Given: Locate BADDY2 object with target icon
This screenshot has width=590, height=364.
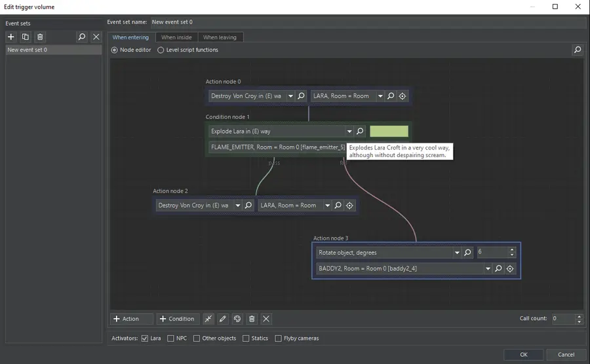Looking at the screenshot, I should pos(510,268).
